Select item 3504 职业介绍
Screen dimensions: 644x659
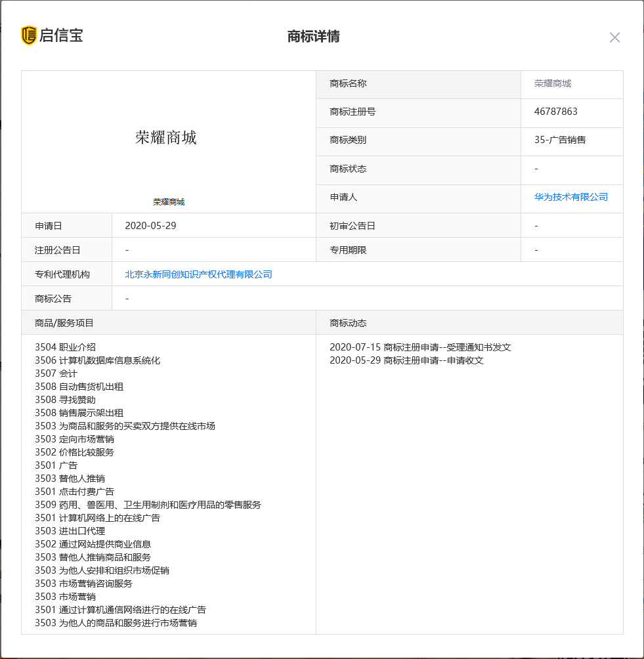click(65, 347)
